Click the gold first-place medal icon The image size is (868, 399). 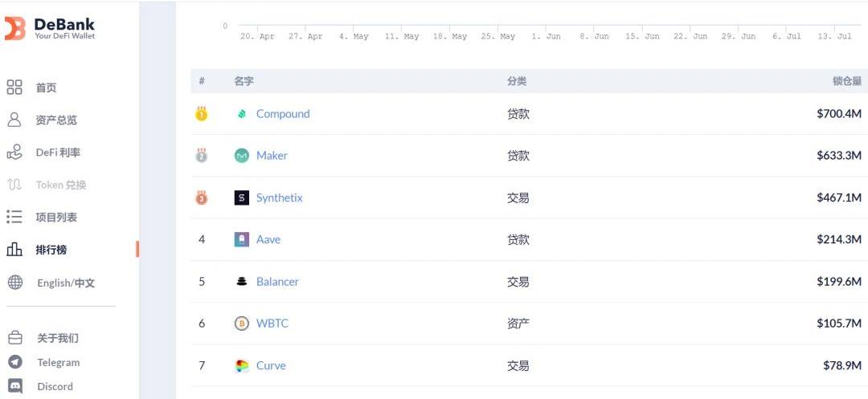click(x=202, y=114)
